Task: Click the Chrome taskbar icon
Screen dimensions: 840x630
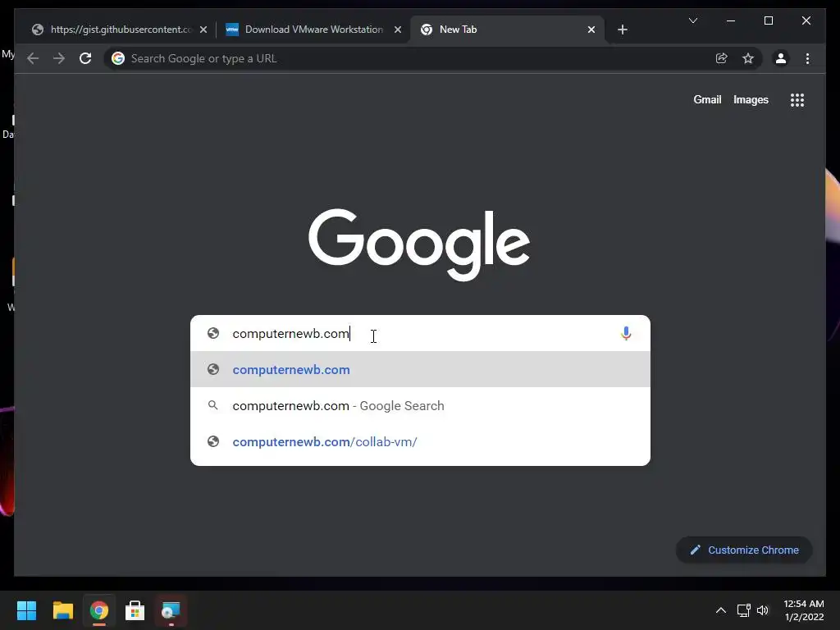Action: (x=99, y=610)
